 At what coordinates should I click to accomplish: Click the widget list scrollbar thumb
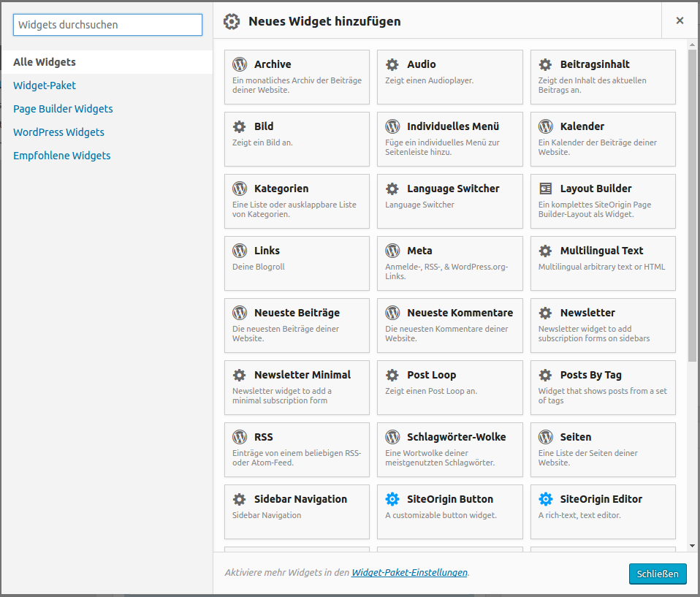tap(692, 205)
